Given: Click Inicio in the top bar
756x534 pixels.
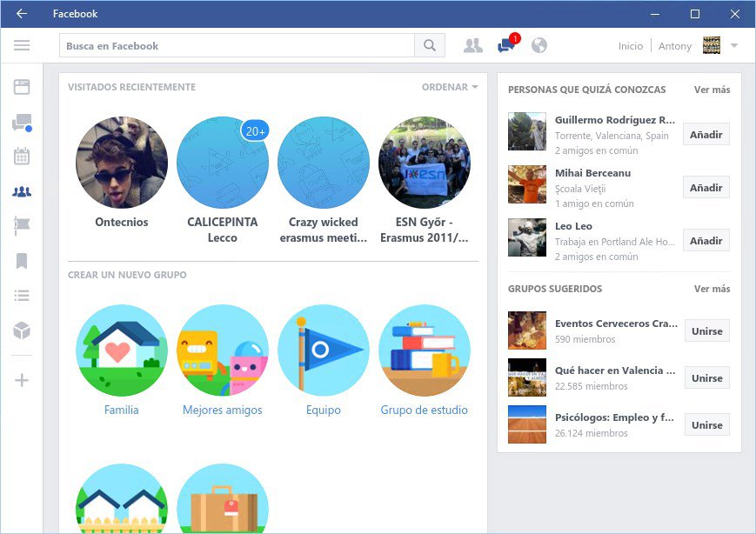Looking at the screenshot, I should click(631, 46).
